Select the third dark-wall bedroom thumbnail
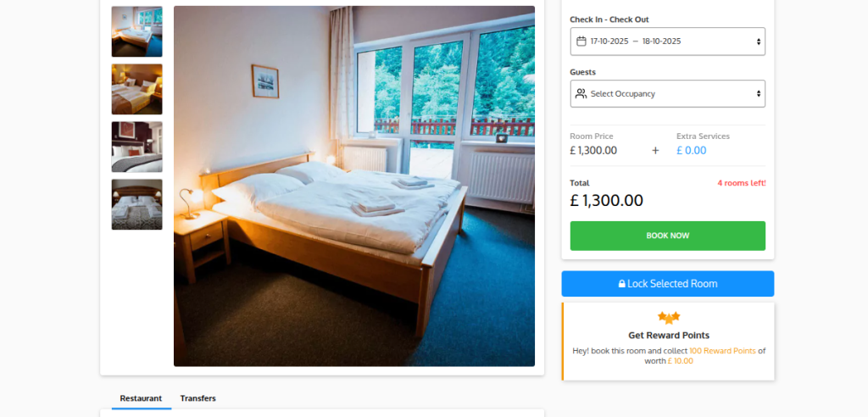 136,147
